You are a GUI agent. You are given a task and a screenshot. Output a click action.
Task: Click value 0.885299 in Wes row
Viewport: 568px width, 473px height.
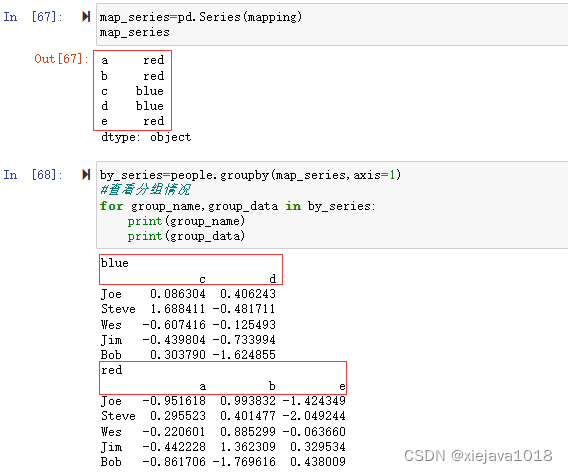248,432
